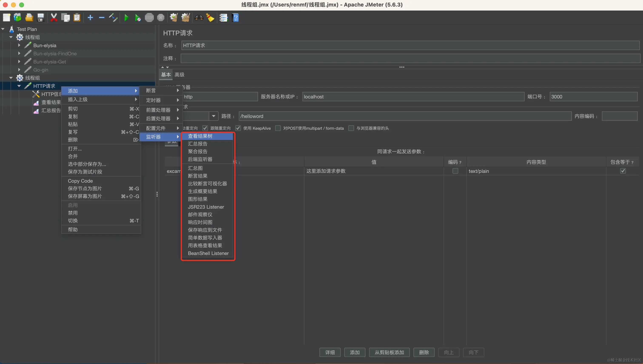This screenshot has height=364, width=643.
Task: Click Start no pauses icon
Action: pos(138,18)
